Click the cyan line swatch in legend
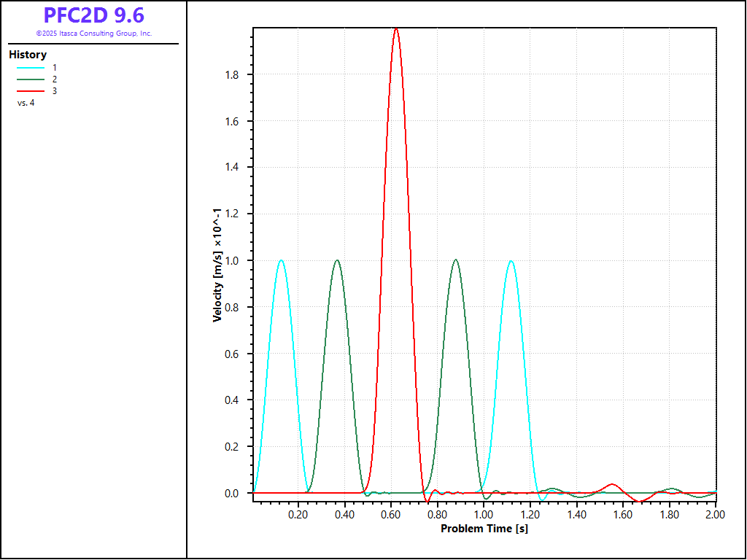 tap(31, 67)
